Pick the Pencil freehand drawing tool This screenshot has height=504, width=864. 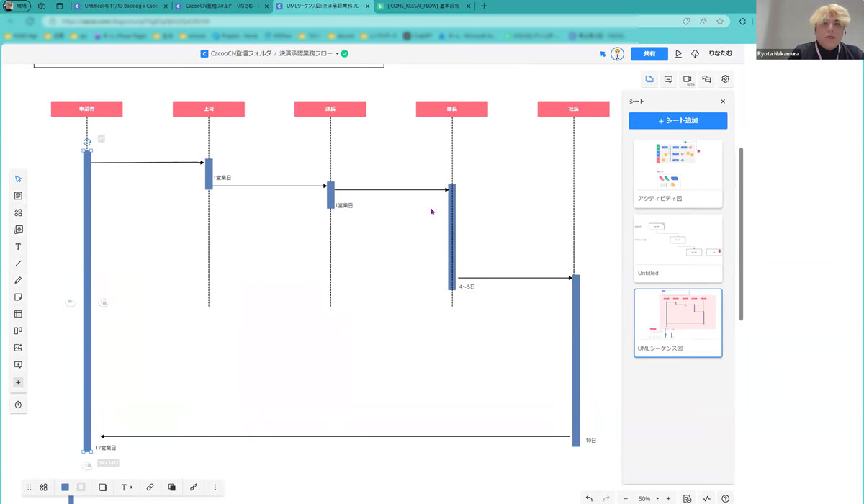pos(19,280)
